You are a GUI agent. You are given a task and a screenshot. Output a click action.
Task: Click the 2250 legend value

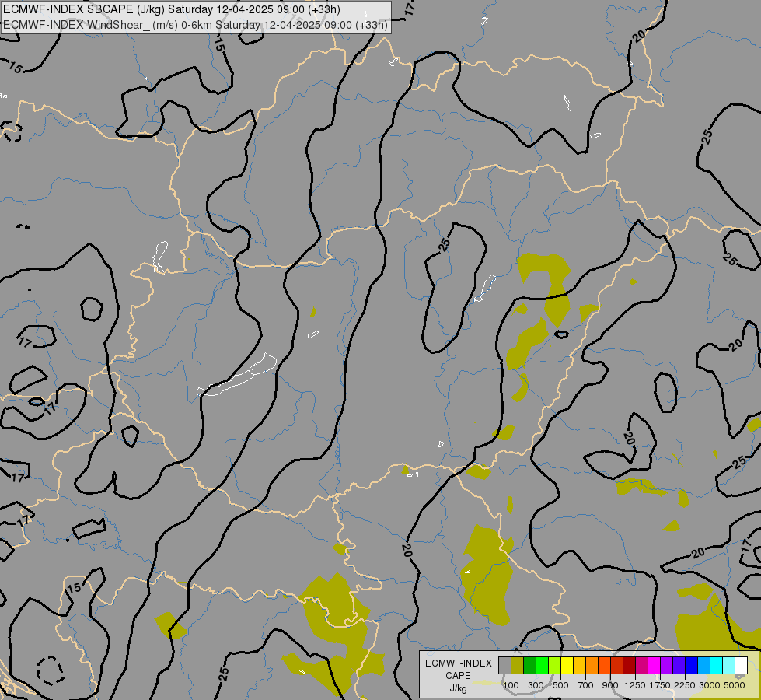click(685, 685)
